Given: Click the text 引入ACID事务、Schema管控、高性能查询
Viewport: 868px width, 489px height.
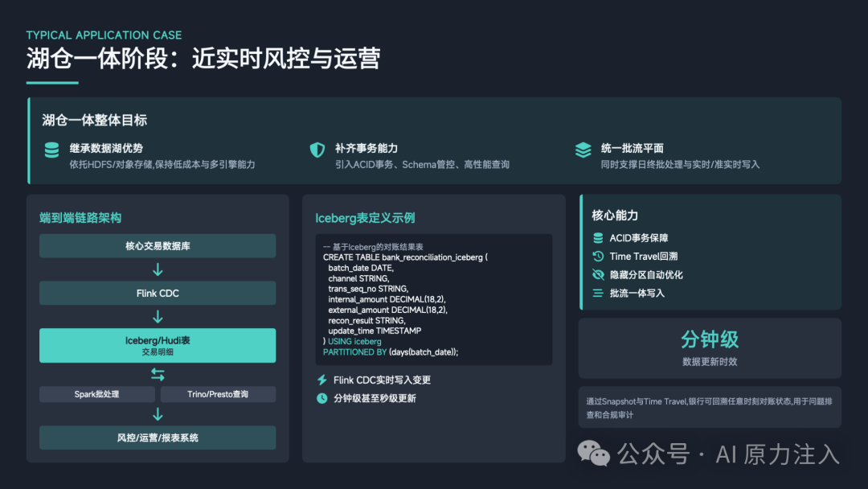Looking at the screenshot, I should tap(423, 165).
